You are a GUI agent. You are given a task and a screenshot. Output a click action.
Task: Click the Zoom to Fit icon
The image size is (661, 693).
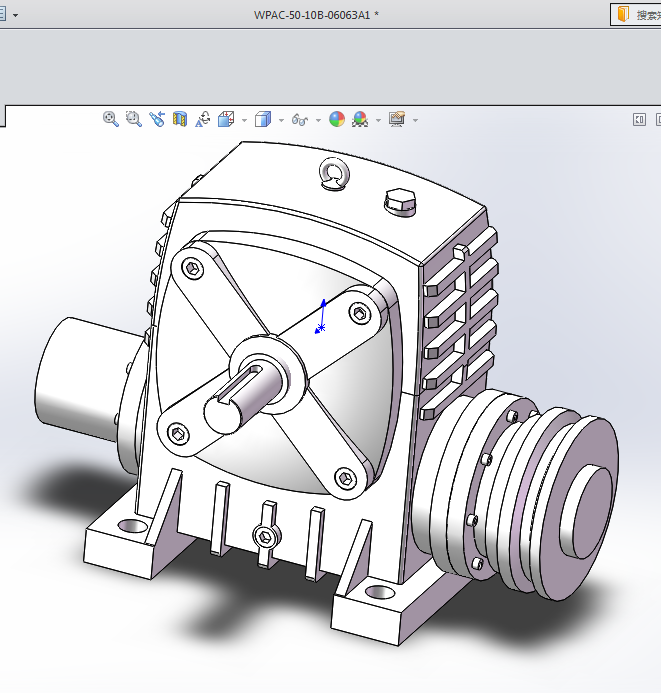110,119
